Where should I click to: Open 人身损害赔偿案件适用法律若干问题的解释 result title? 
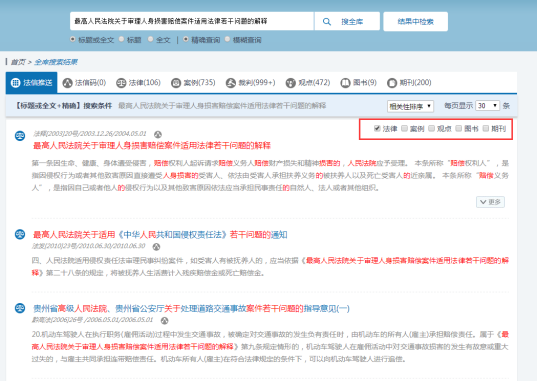152,146
